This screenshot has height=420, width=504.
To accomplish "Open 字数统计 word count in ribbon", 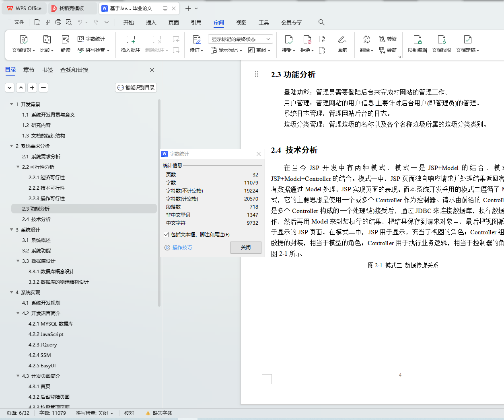I will [x=91, y=39].
